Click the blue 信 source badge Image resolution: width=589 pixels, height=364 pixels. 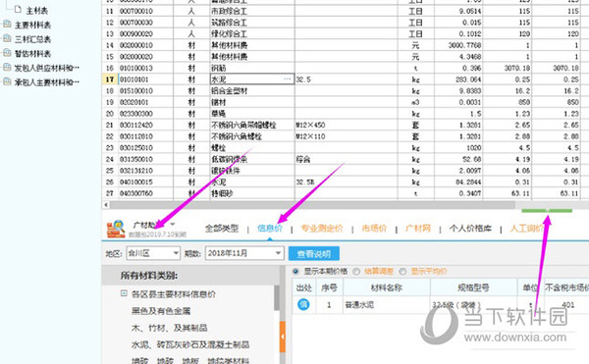[303, 304]
